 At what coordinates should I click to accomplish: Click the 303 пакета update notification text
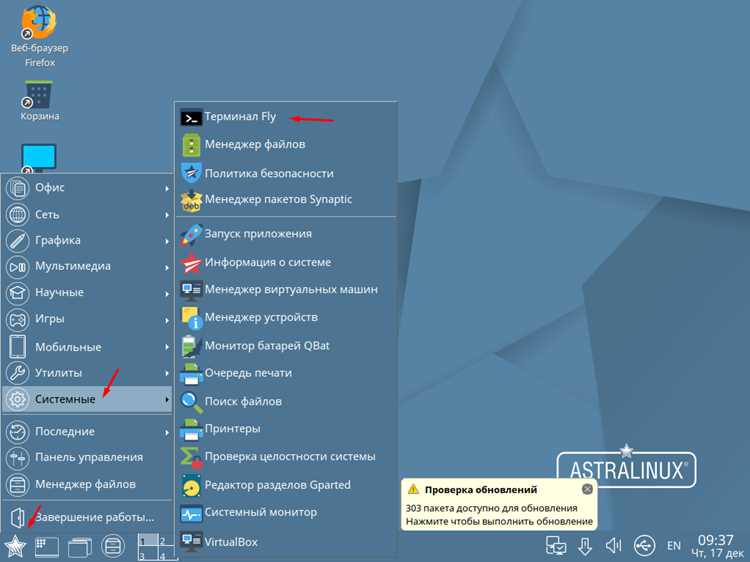point(492,508)
